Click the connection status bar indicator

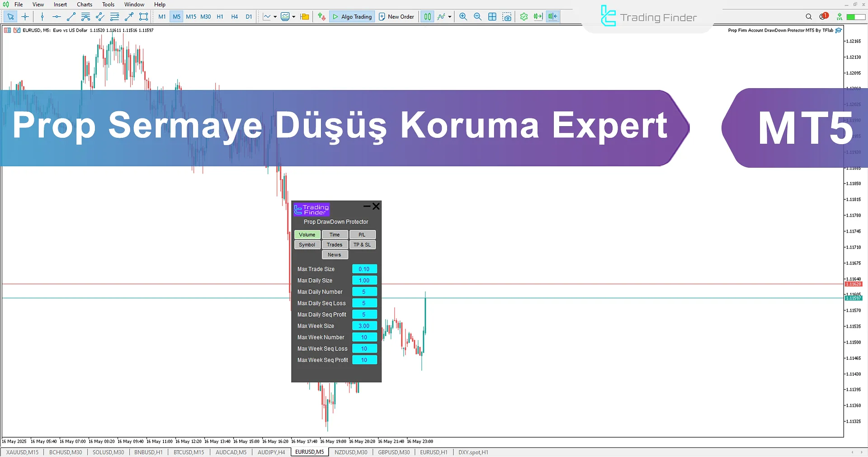pyautogui.click(x=856, y=17)
